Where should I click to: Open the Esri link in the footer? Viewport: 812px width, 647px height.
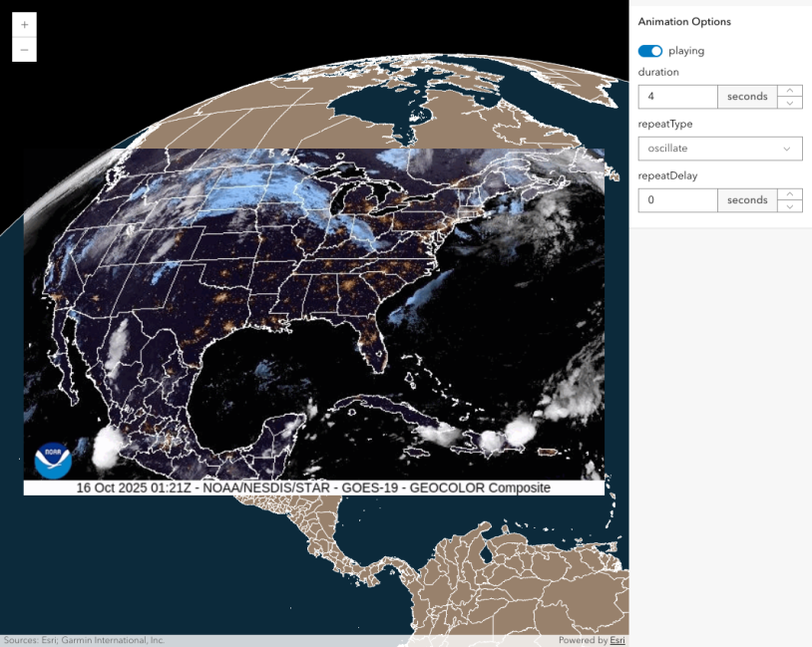point(618,640)
